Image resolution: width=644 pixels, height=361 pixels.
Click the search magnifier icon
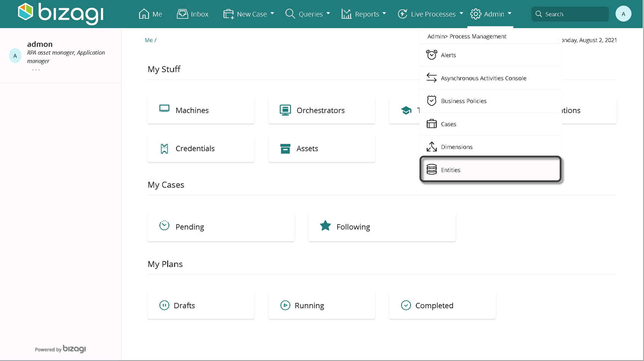(539, 14)
